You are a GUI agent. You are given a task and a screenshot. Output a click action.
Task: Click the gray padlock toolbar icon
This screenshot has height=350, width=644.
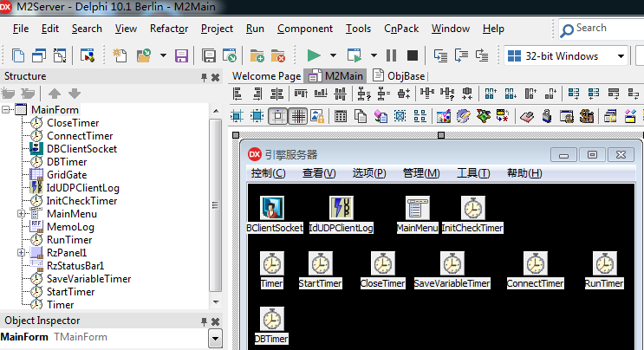(x=547, y=117)
